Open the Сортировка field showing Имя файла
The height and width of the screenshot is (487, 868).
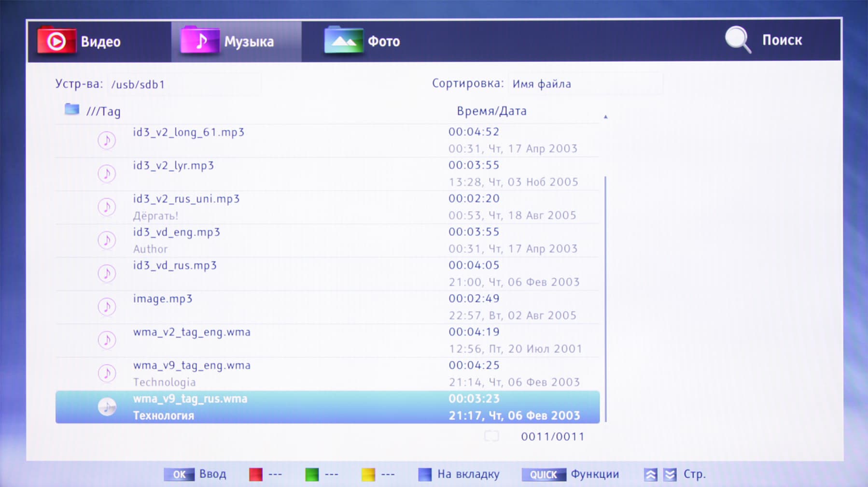click(585, 84)
